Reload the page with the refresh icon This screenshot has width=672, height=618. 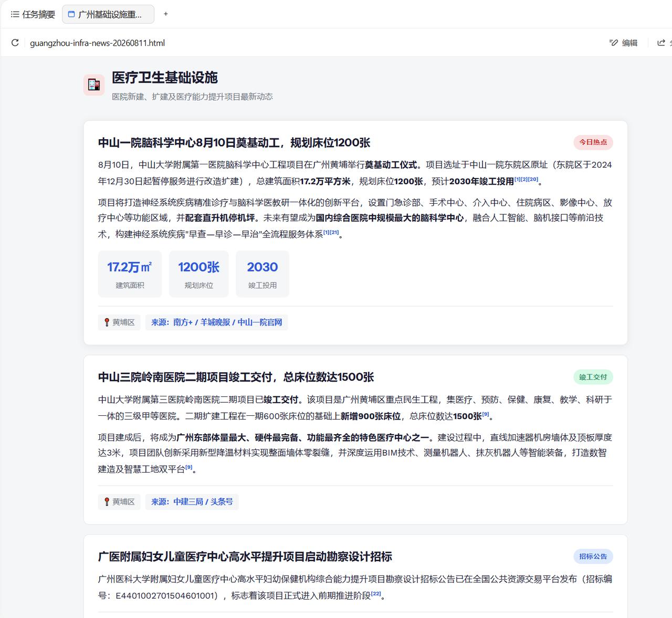click(x=15, y=43)
